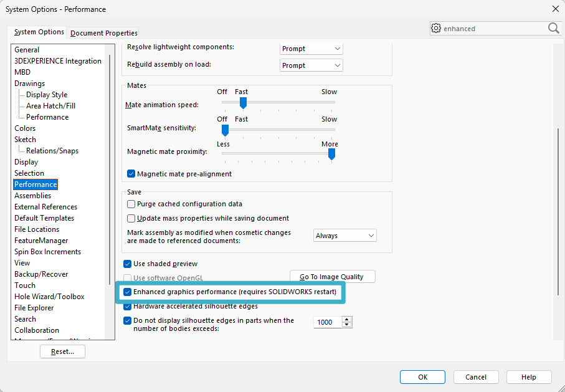
Task: Select Selection category
Action: 29,173
